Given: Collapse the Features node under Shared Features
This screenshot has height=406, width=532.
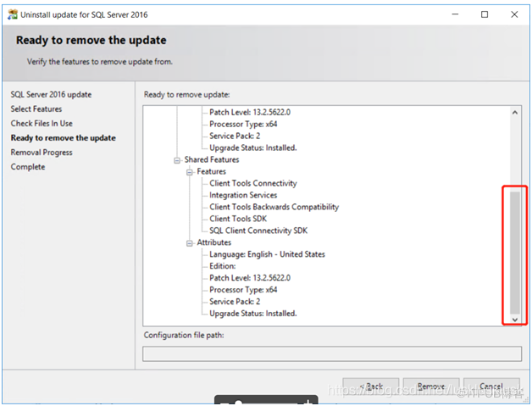Looking at the screenshot, I should click(x=189, y=172).
